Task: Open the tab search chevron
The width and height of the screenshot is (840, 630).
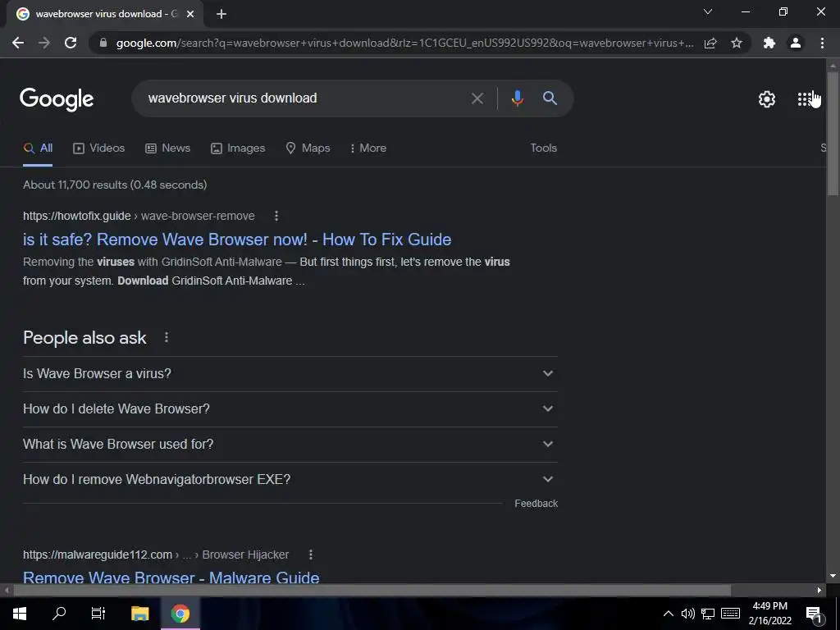Action: [708, 11]
